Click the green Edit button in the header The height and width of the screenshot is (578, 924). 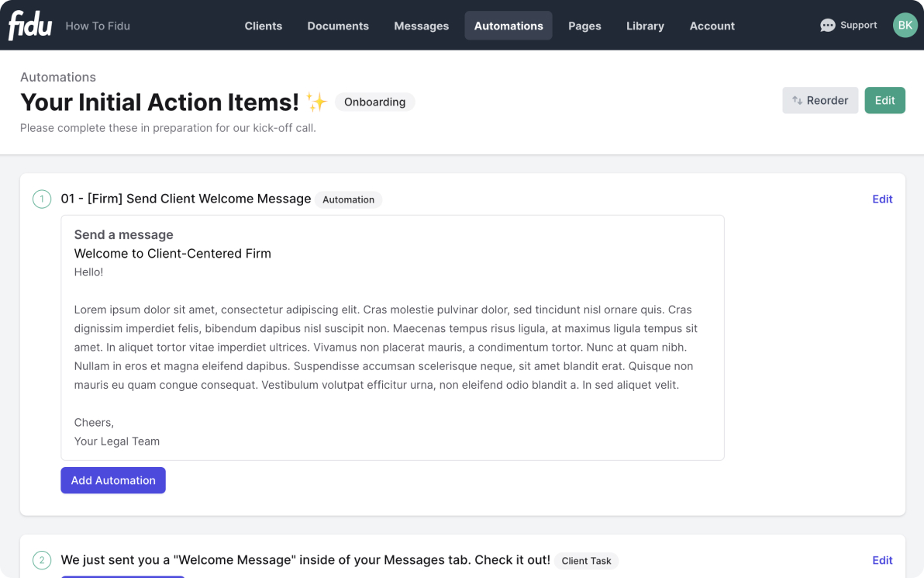pyautogui.click(x=884, y=100)
